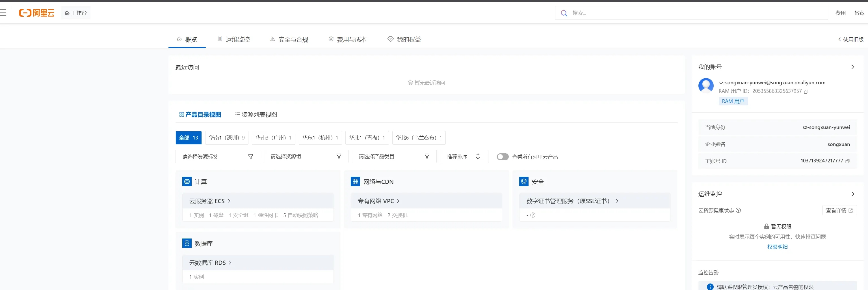
Task: Open the 权限明细 link
Action: 777,247
